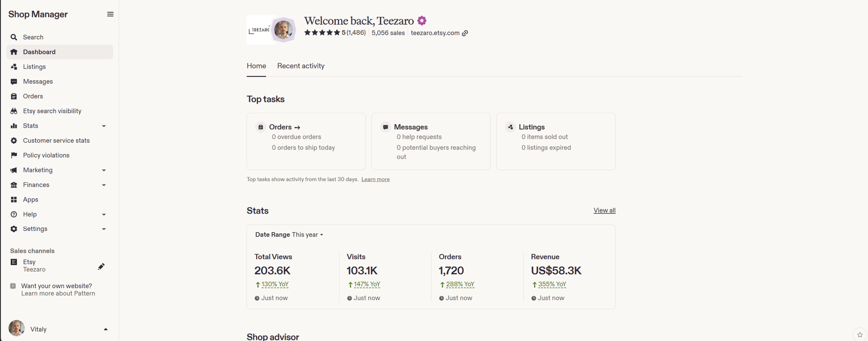The width and height of the screenshot is (868, 341).
Task: Click the Revenue US$58.3K figure
Action: coord(556,271)
